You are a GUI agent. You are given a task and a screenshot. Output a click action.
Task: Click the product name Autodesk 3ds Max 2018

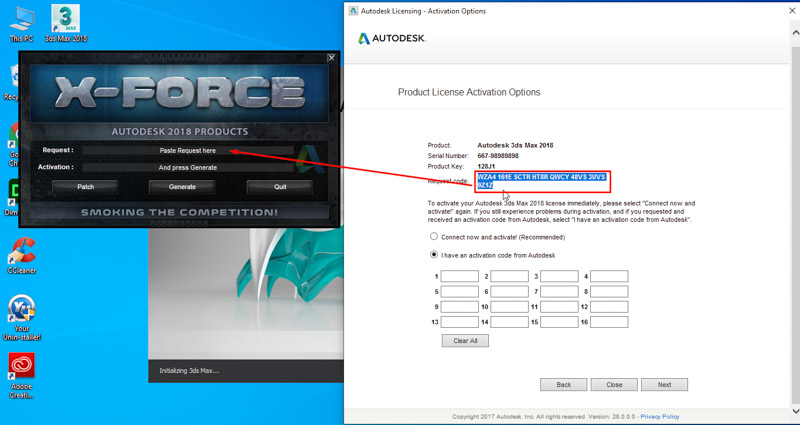click(515, 145)
